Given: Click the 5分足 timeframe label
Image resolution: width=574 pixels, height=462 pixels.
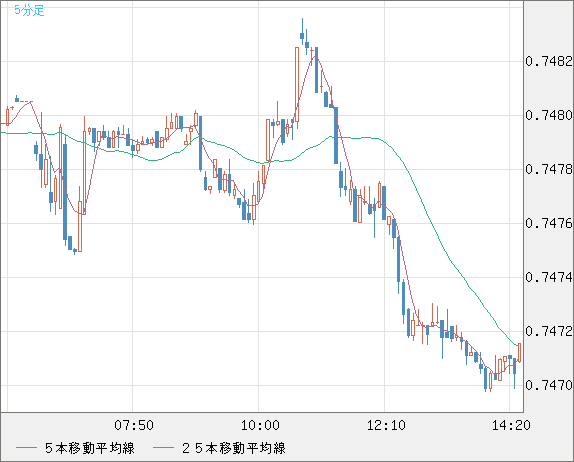Looking at the screenshot, I should point(29,10).
